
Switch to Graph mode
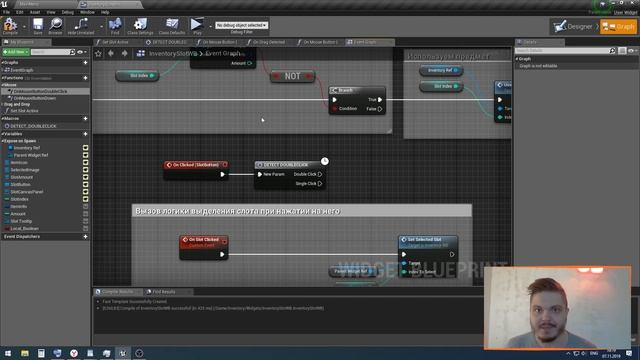pyautogui.click(x=619, y=27)
